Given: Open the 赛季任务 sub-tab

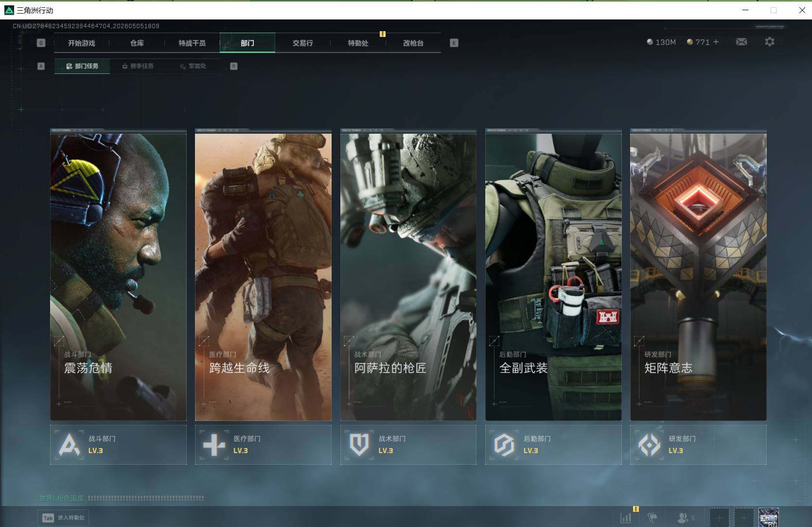Looking at the screenshot, I should pos(138,66).
